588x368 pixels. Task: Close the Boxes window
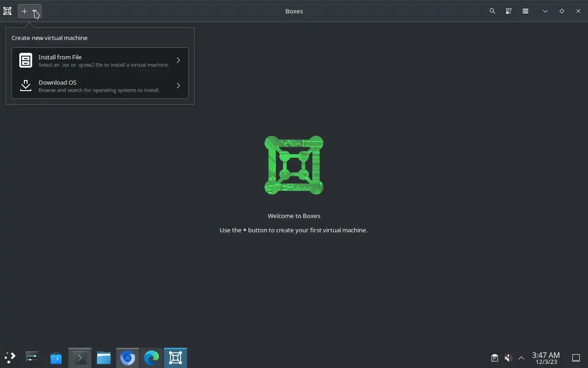[578, 11]
